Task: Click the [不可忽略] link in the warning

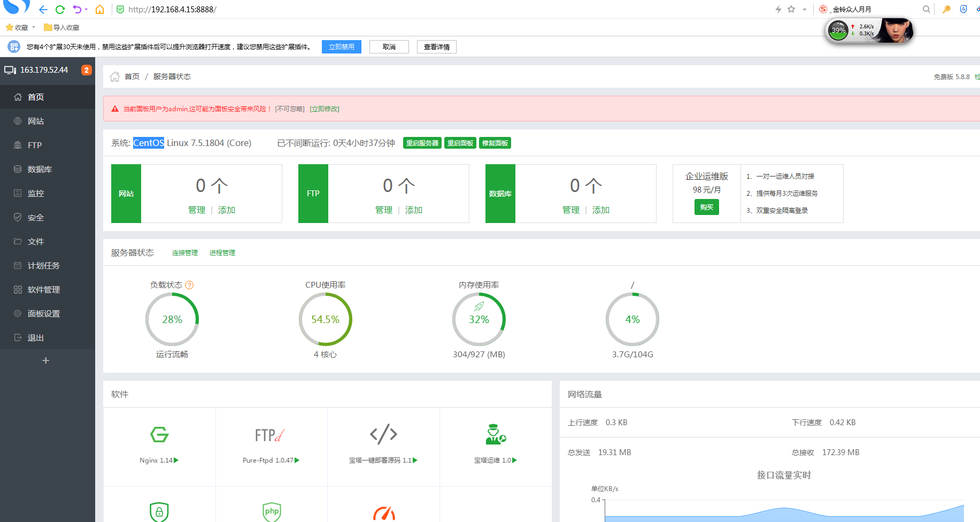Action: tap(290, 109)
